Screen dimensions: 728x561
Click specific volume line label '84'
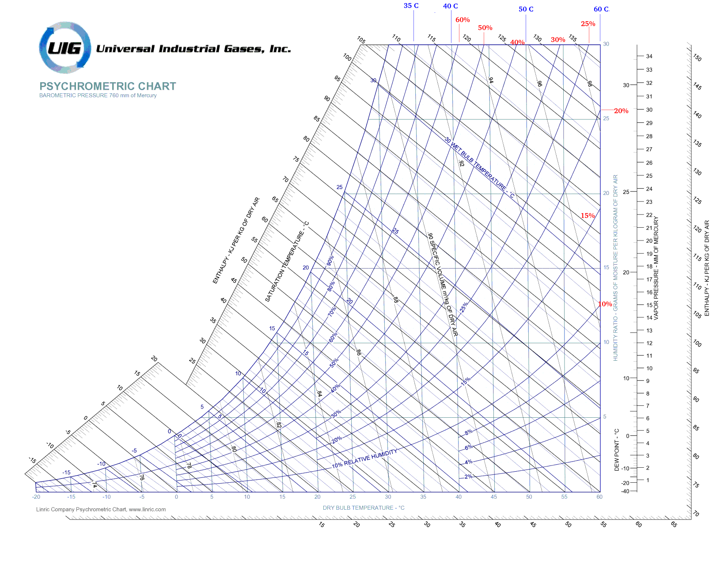pos(319,394)
